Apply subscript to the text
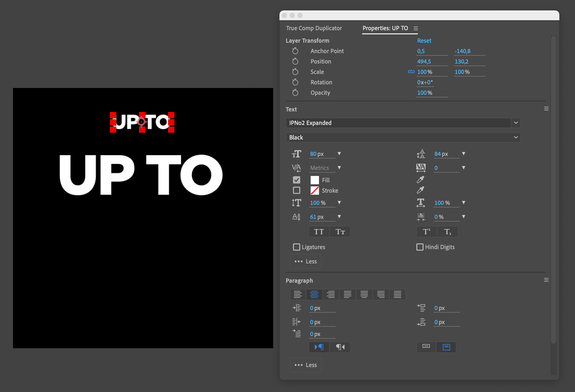This screenshot has width=575, height=392. click(448, 231)
